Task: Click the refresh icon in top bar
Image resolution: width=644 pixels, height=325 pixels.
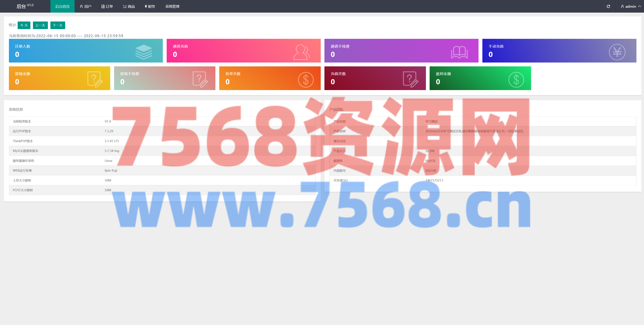Action: point(608,6)
